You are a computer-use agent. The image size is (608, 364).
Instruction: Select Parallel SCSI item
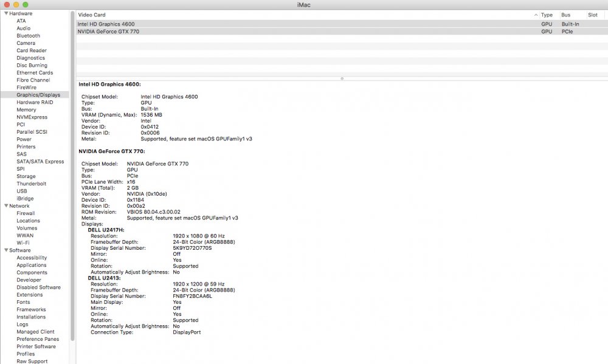(32, 132)
